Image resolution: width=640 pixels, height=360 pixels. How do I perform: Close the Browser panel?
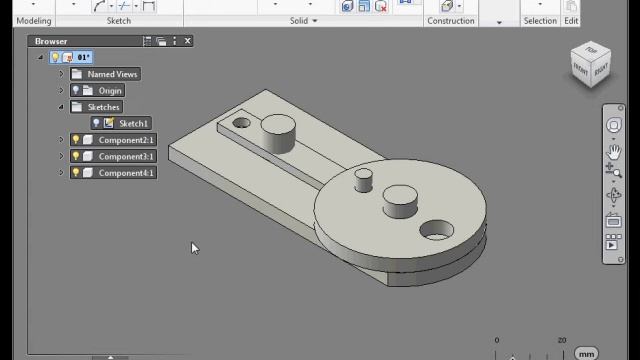(x=187, y=41)
